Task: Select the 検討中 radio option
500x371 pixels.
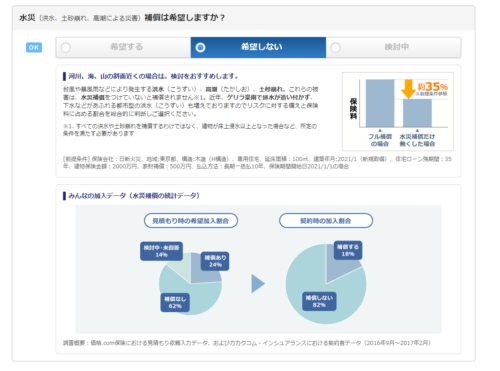Action: (x=394, y=47)
